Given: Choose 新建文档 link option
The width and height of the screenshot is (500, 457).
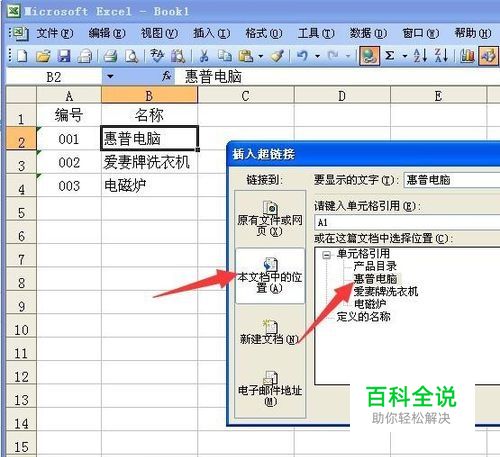Looking at the screenshot, I should tap(270, 332).
